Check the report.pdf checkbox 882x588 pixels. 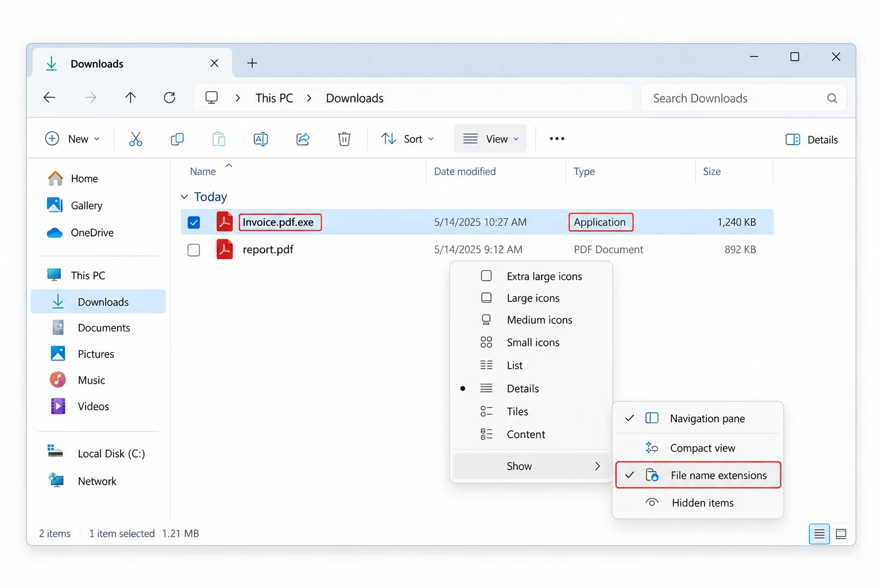click(194, 250)
